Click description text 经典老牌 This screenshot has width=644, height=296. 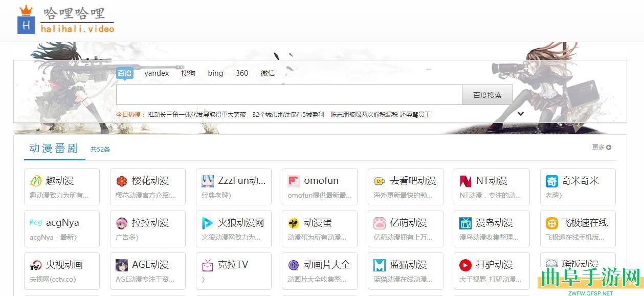[216, 195]
